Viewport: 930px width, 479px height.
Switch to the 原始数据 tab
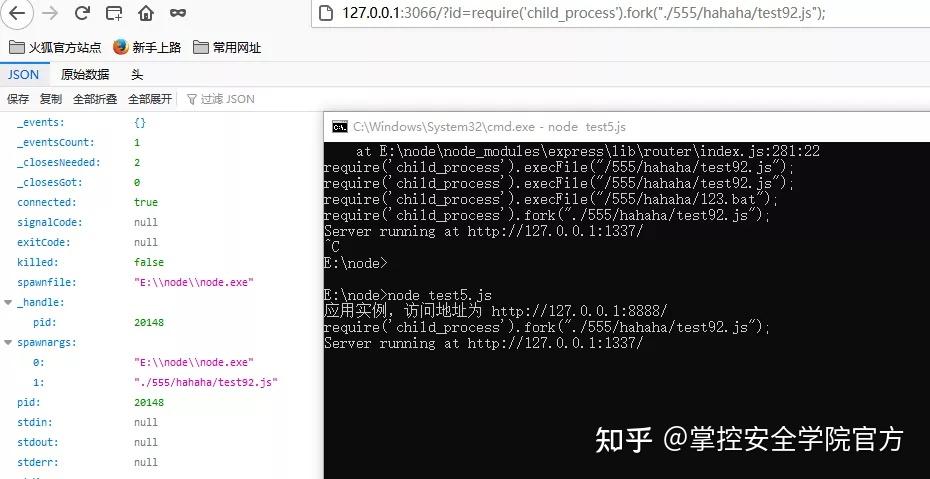pos(85,75)
